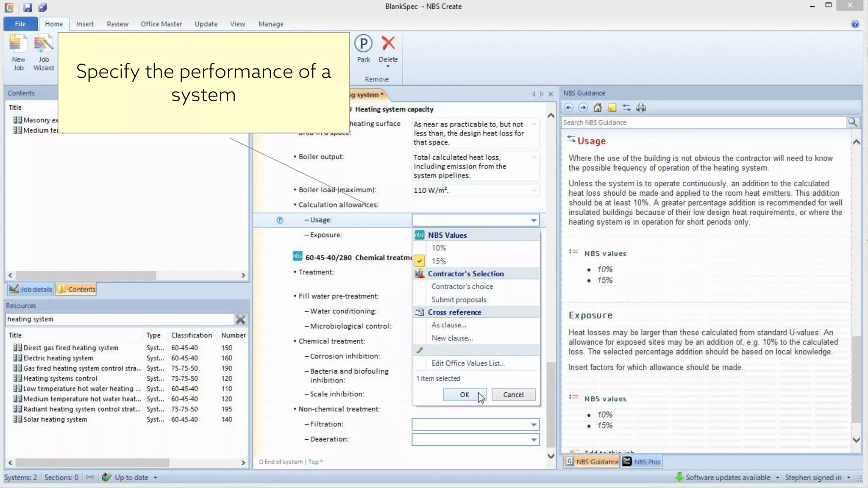Select the 10% NBS value
This screenshot has height=488, width=868.
(x=439, y=248)
